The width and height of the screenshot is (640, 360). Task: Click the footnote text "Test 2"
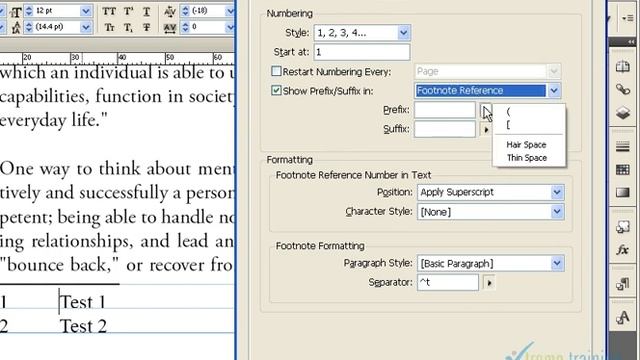83,326
